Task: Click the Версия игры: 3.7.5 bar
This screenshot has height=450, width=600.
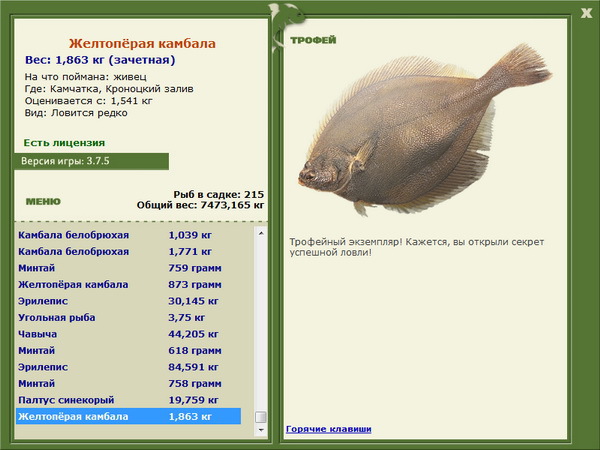Action: click(x=91, y=161)
